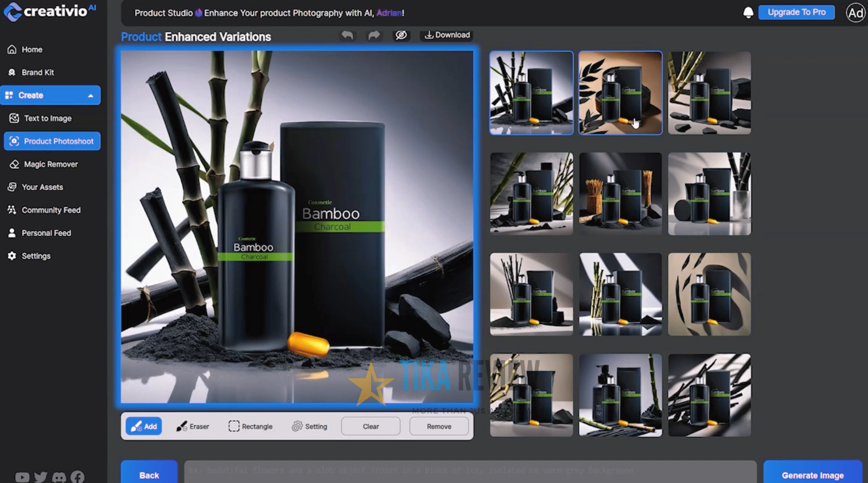This screenshot has height=483, width=868.
Task: Go to Brand Kit page
Action: click(x=37, y=73)
